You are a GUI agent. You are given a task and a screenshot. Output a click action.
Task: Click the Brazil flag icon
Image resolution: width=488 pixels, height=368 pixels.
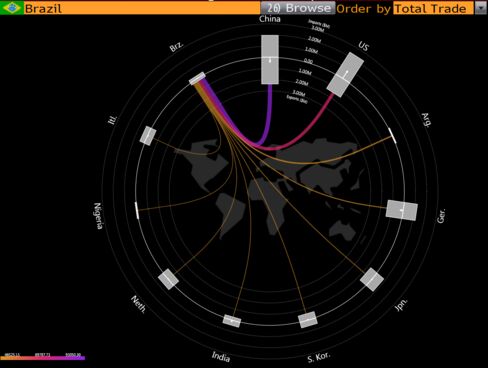pyautogui.click(x=12, y=8)
